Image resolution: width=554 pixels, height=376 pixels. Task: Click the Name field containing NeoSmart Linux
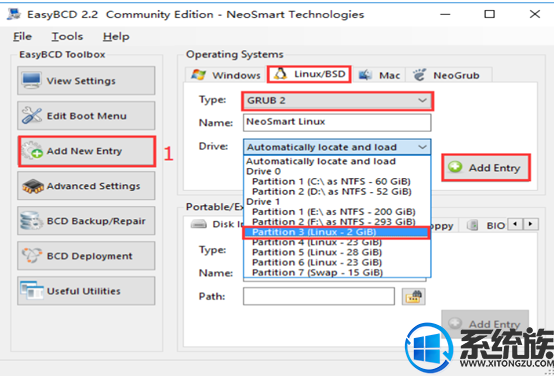click(337, 122)
